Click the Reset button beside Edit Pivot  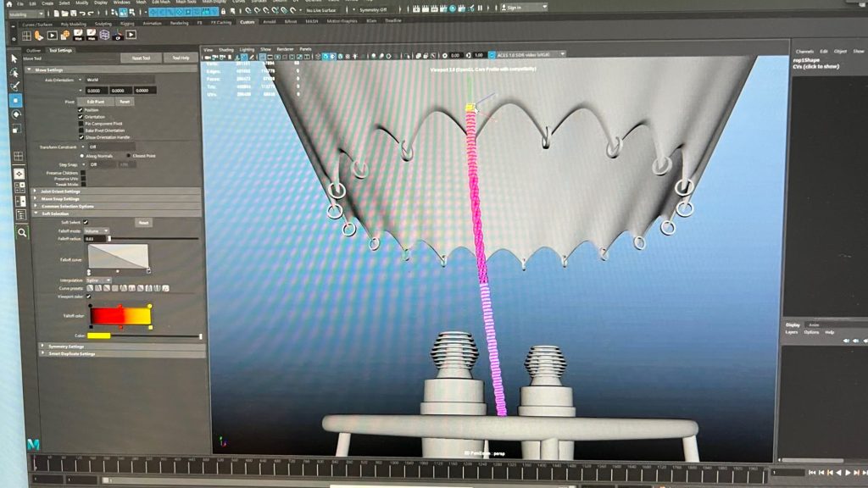[x=125, y=102]
